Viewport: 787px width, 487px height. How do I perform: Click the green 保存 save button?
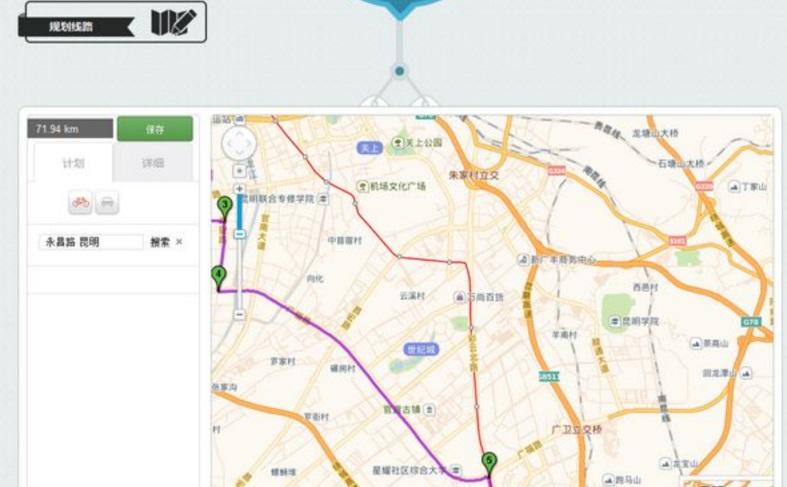point(155,129)
